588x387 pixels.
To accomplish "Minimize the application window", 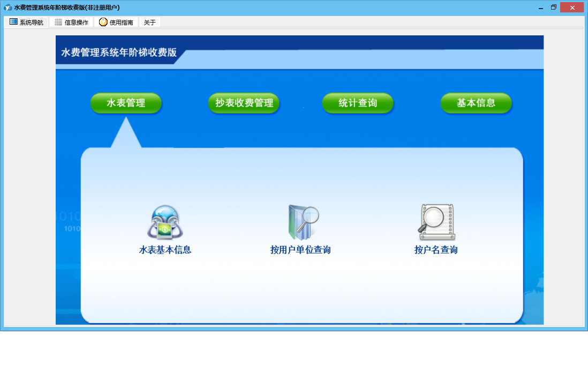I will pos(541,8).
